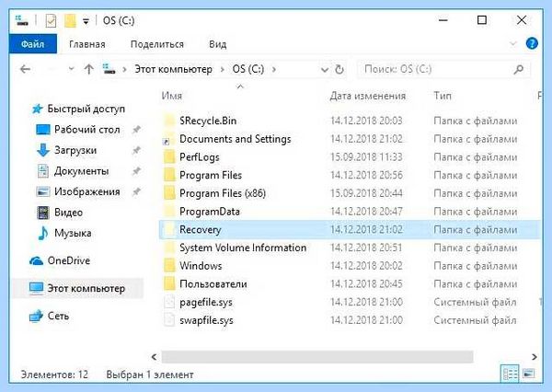552x392 pixels.
Task: Expand the ribbon with the chevron
Action: coord(513,43)
